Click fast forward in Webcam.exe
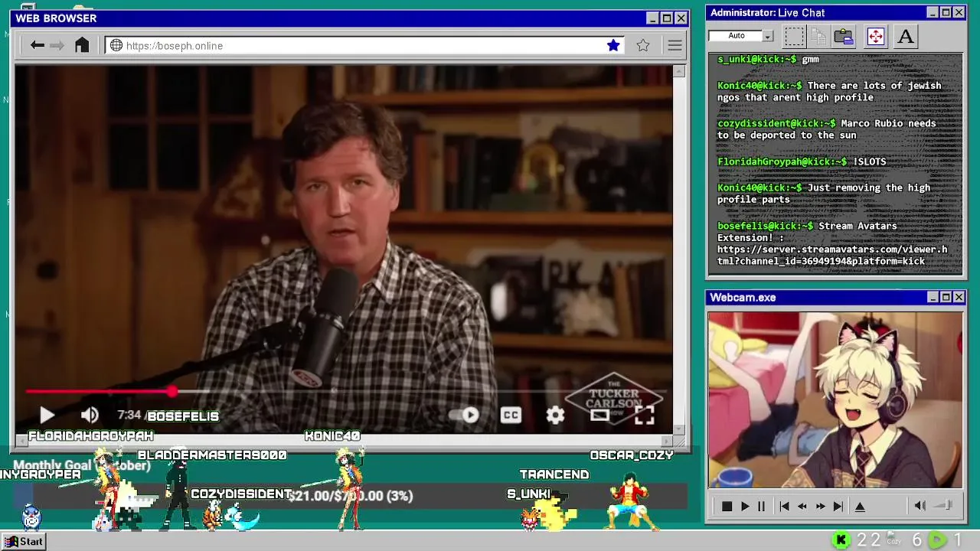Viewport: 980px width, 551px height. (x=820, y=506)
